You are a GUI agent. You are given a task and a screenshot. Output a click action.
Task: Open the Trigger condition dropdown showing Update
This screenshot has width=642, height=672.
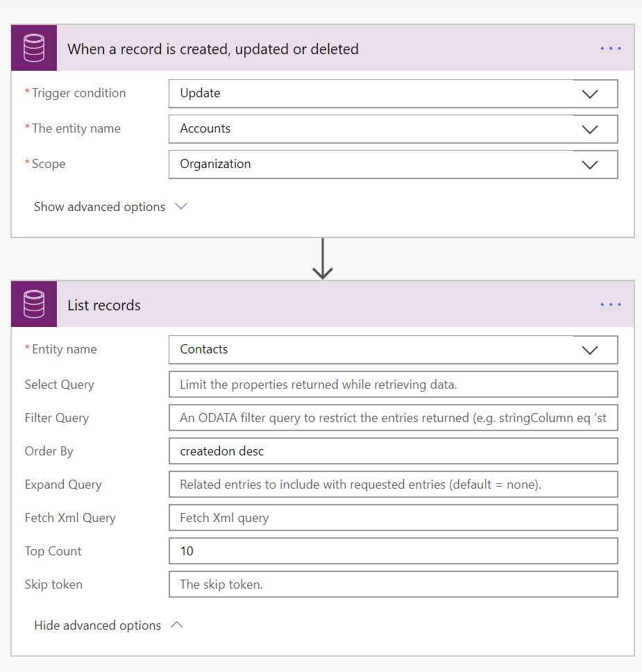393,94
